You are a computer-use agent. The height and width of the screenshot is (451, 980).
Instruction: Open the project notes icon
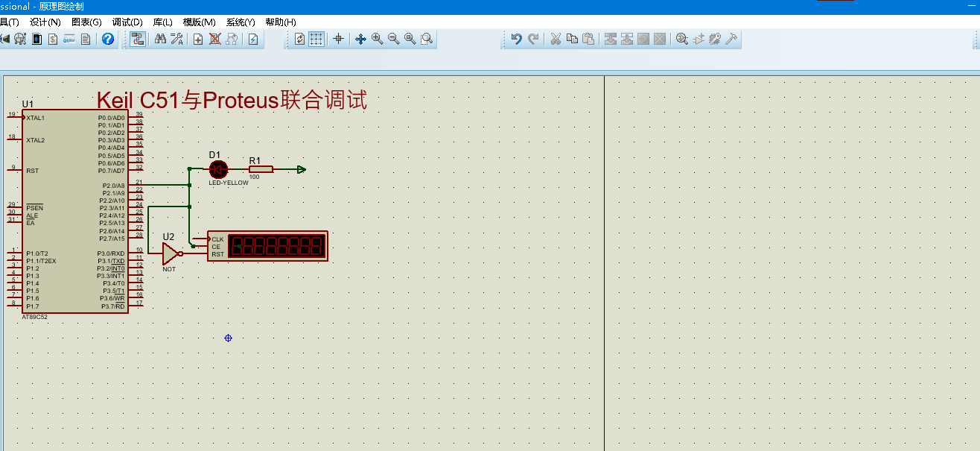pyautogui.click(x=86, y=39)
